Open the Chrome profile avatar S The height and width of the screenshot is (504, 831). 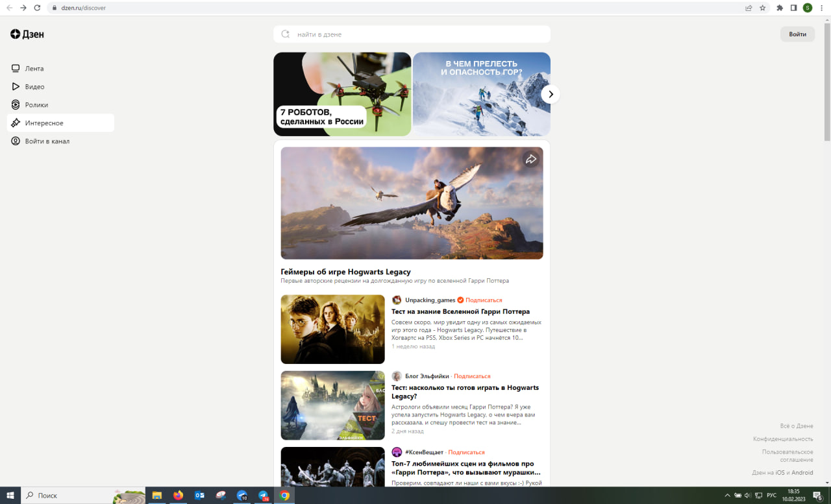808,8
